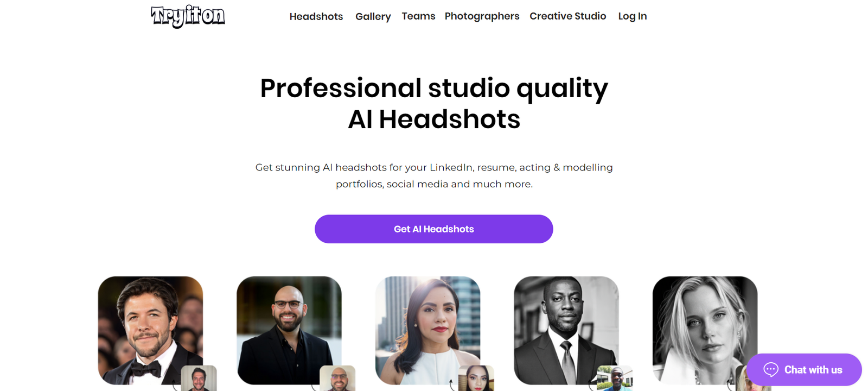
Task: Click the Get AI Headshots button
Action: [434, 229]
